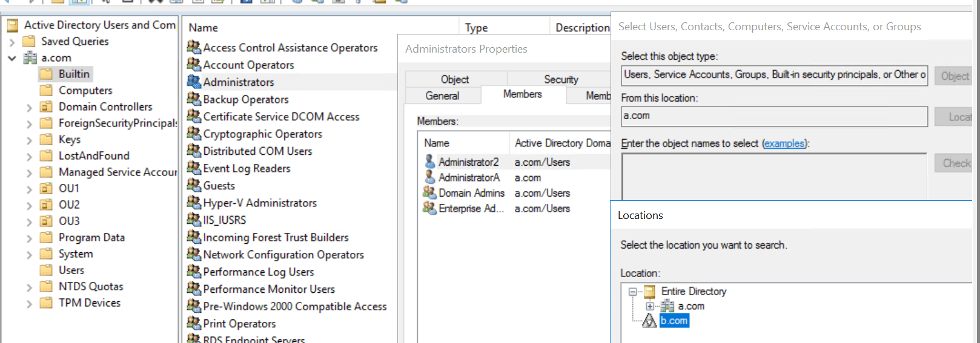
Task: Click the Check Names button
Action: point(955,163)
